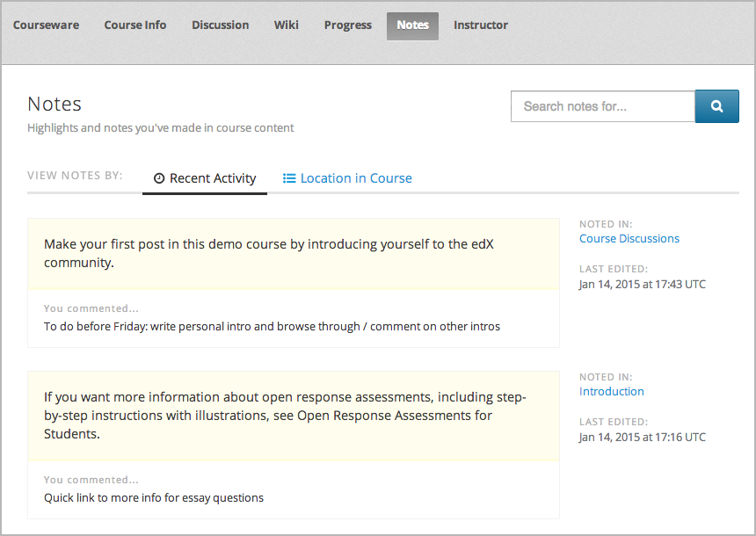The image size is (756, 536).
Task: Click the magnifier search button
Action: click(716, 106)
